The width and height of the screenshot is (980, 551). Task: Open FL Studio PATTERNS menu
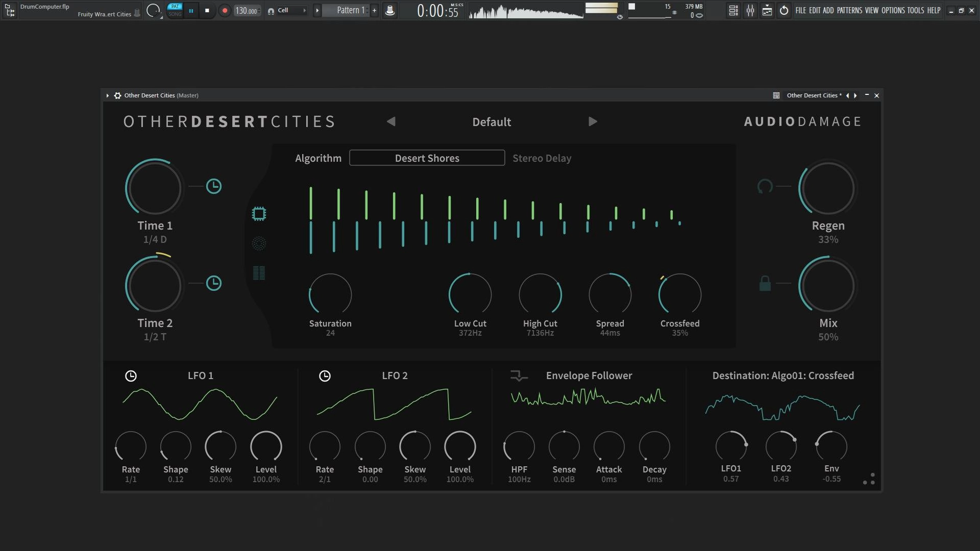tap(849, 10)
